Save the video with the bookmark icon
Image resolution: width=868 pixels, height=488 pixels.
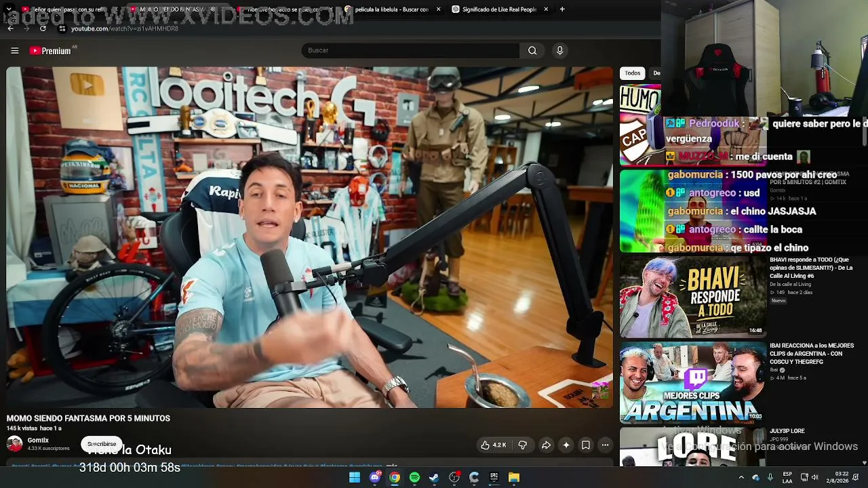[x=586, y=445]
